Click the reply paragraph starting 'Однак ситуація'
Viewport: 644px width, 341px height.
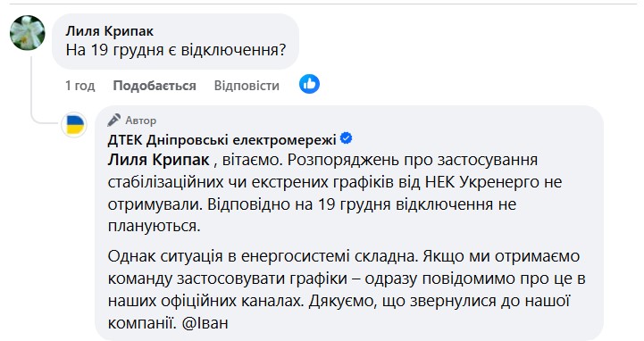(347, 289)
